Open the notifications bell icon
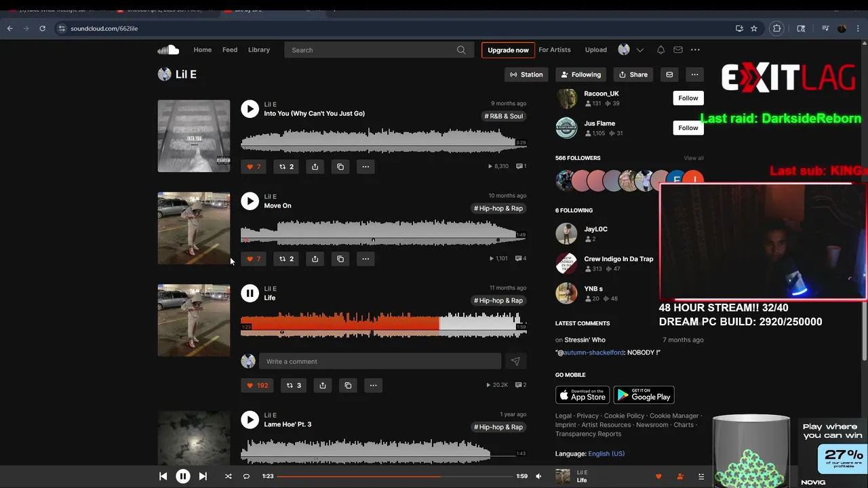The image size is (868, 488). [x=660, y=49]
